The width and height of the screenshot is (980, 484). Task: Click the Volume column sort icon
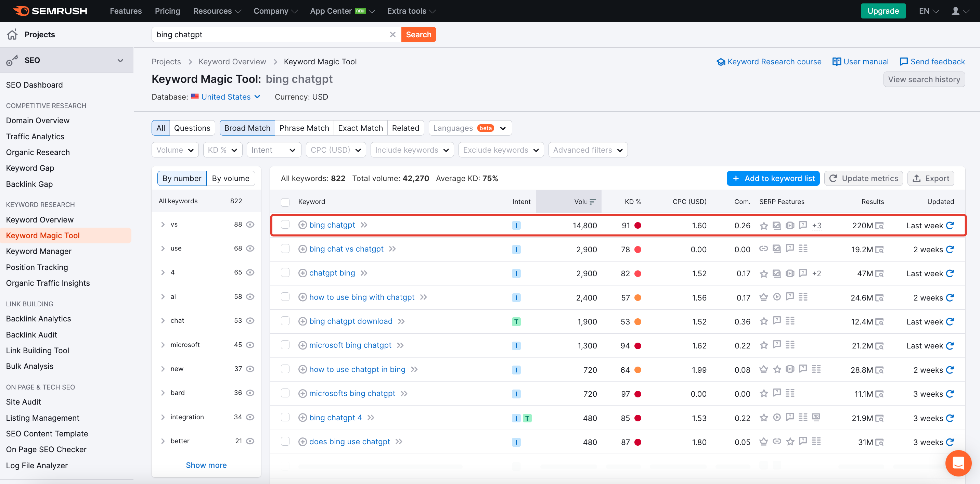[593, 202]
